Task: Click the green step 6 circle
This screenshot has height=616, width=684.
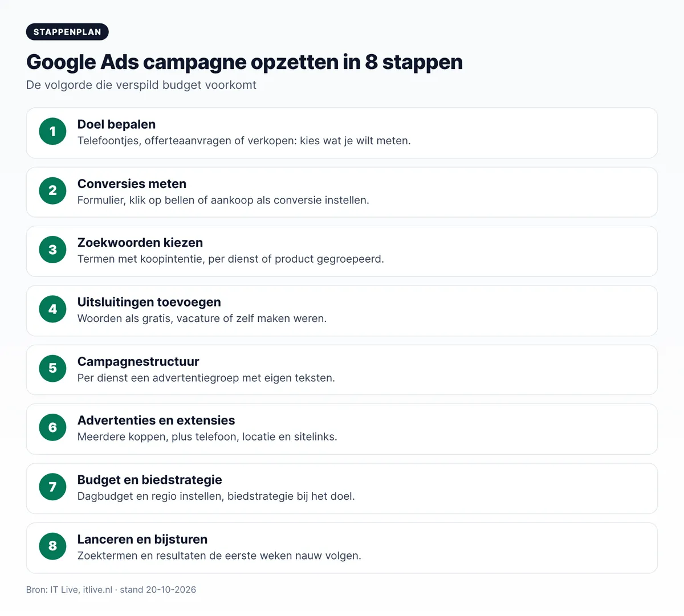Action: (53, 427)
